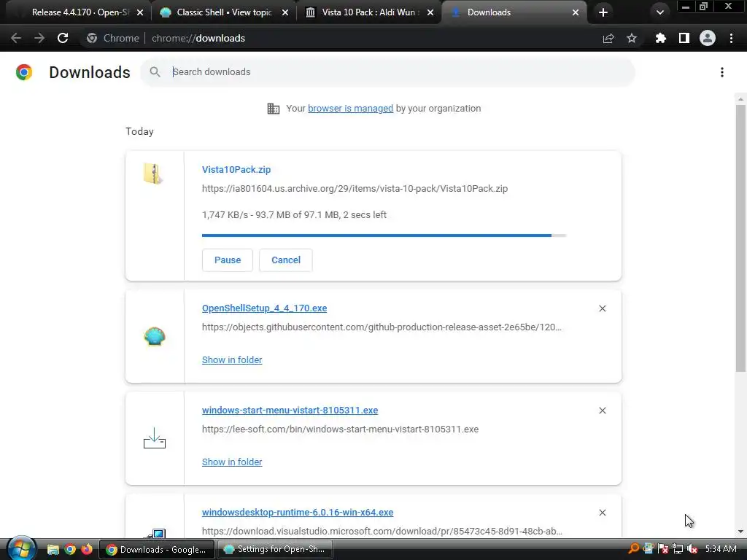Click the Vista10Pack archive.org URL text
The image size is (747, 560).
(355, 189)
